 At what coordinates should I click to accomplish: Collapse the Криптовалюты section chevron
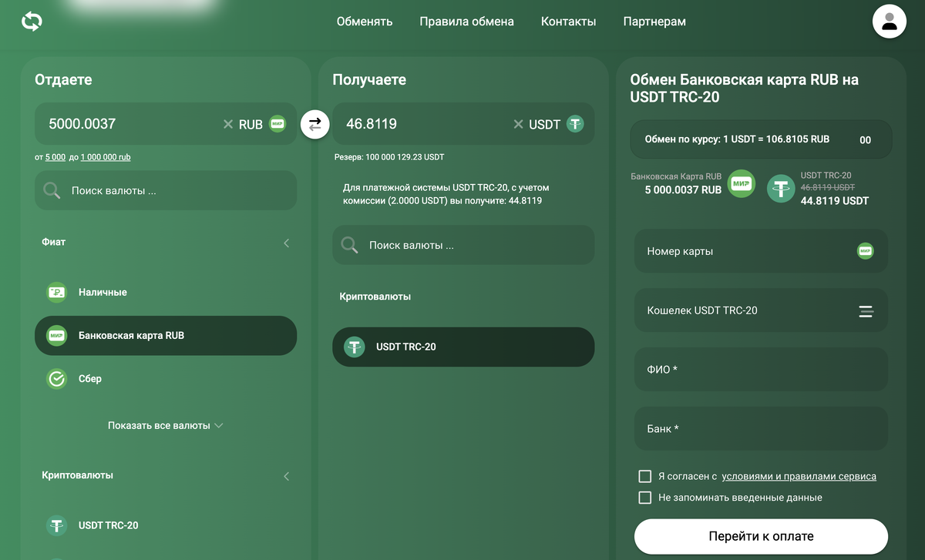click(x=286, y=476)
